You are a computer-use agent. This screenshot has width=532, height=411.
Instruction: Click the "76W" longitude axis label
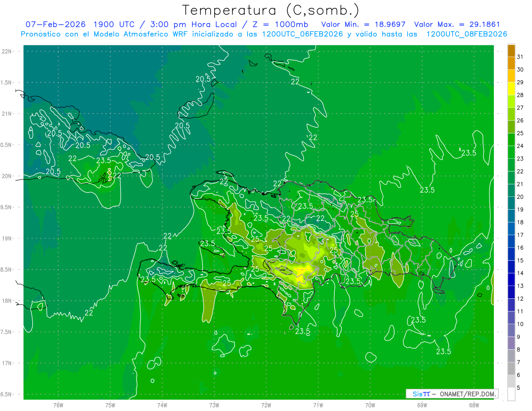pyautogui.click(x=58, y=405)
